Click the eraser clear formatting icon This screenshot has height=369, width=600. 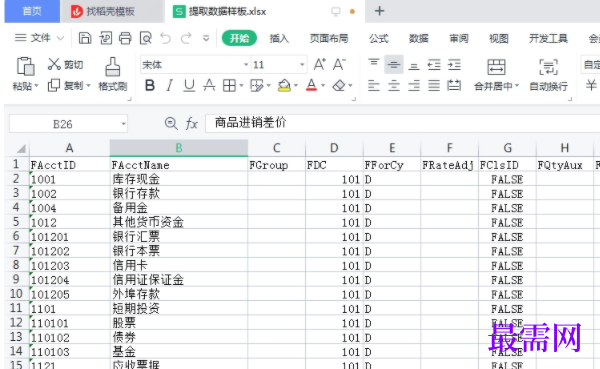coord(339,85)
